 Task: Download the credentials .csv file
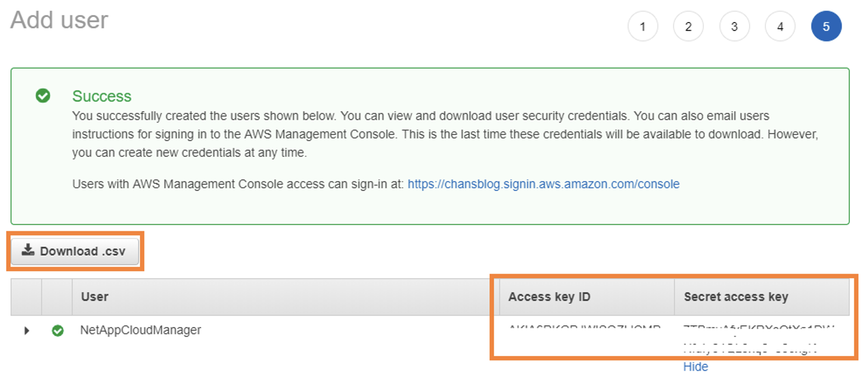click(x=75, y=251)
